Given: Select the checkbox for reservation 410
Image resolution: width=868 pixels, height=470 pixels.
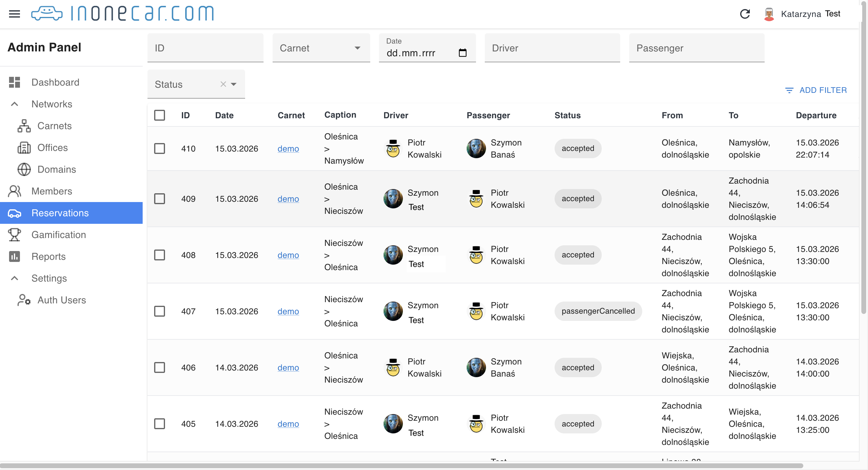Looking at the screenshot, I should pyautogui.click(x=159, y=149).
